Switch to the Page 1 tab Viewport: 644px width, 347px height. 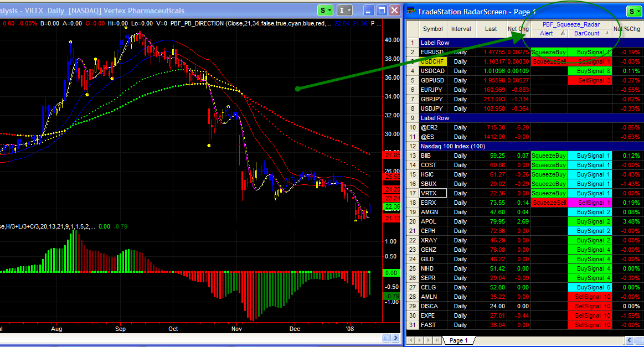[x=458, y=340]
